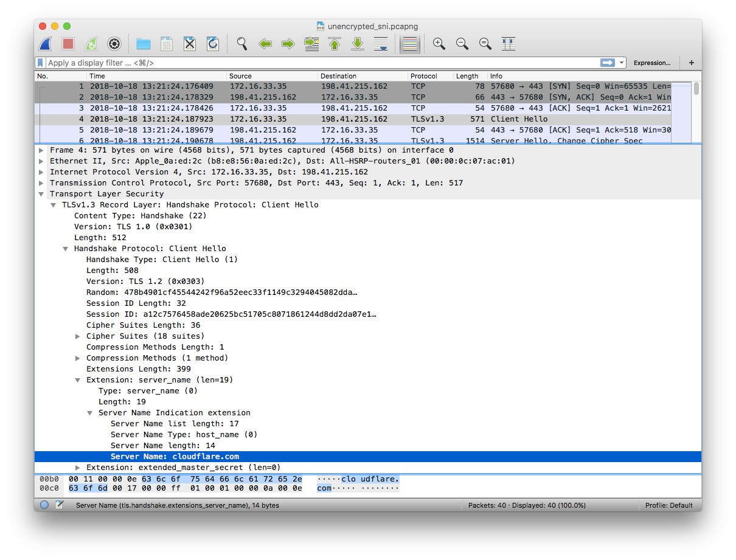This screenshot has height=560, width=736.
Task: Edit capture file properties icon in status bar
Action: (x=60, y=505)
